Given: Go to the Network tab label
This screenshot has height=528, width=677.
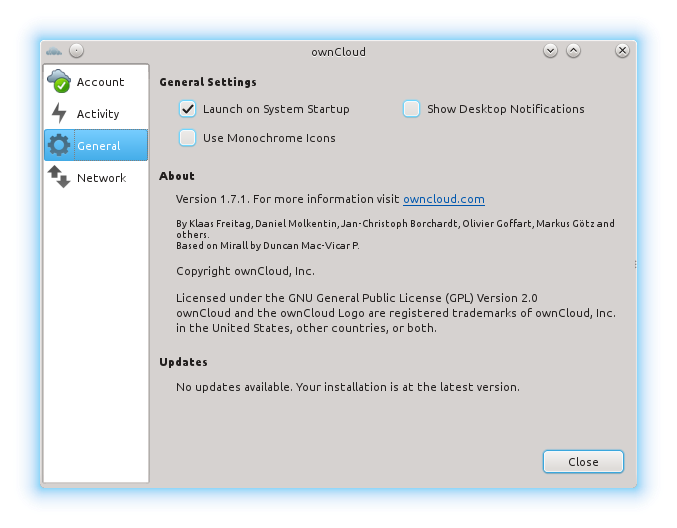Looking at the screenshot, I should pyautogui.click(x=101, y=178).
